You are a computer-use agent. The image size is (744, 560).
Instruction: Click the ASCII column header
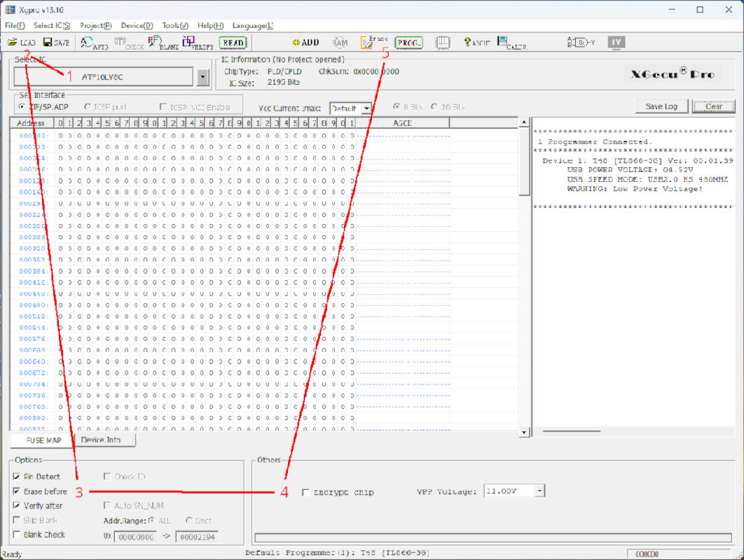[402, 122]
